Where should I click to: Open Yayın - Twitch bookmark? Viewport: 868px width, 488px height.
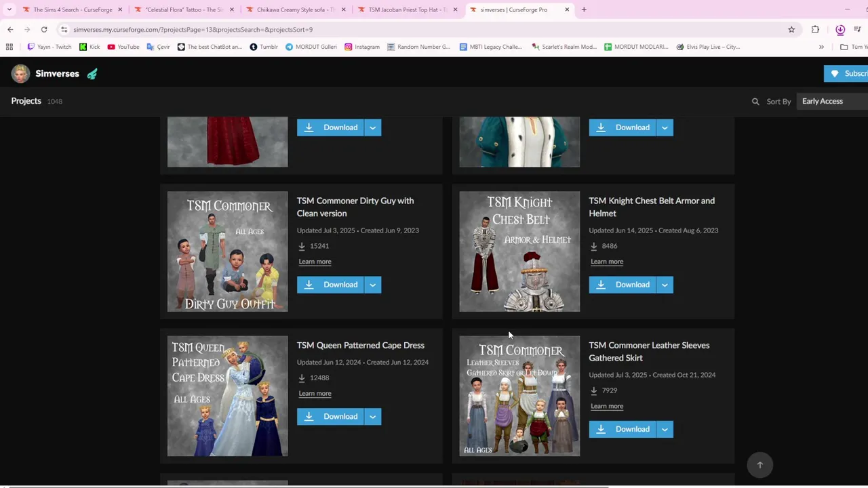point(49,47)
